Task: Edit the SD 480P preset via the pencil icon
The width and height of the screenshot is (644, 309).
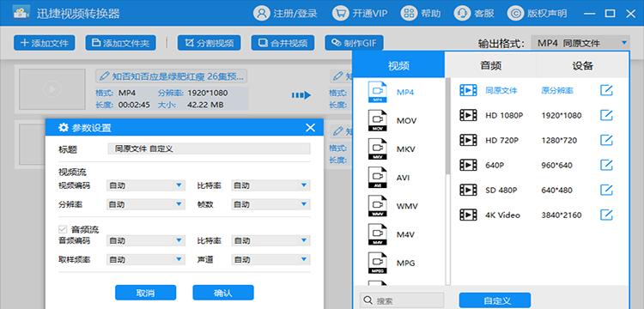Action: point(606,190)
